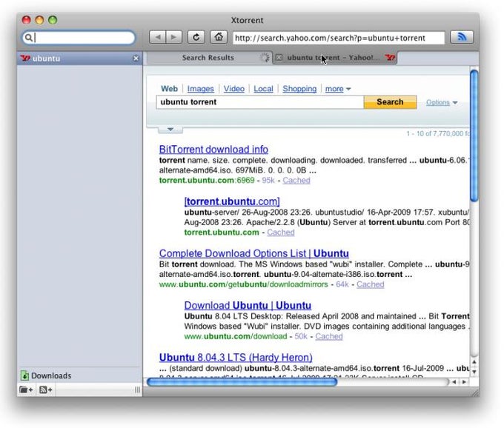Go back with the left arrow button

(157, 38)
